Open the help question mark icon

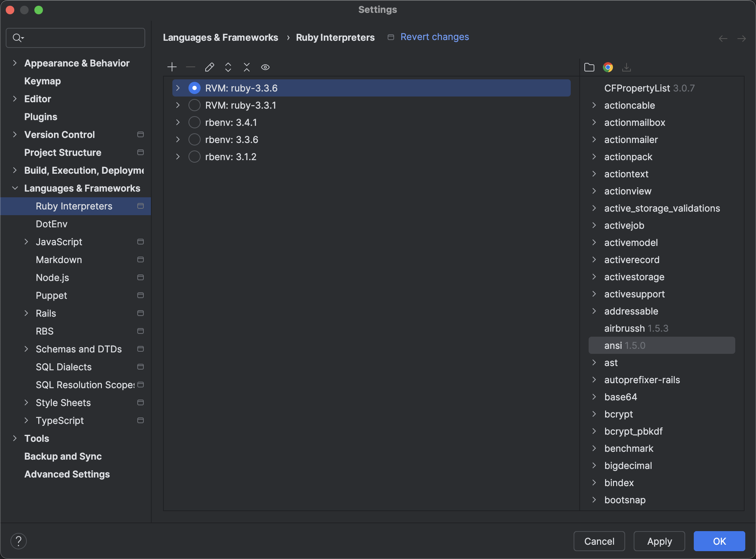point(19,541)
